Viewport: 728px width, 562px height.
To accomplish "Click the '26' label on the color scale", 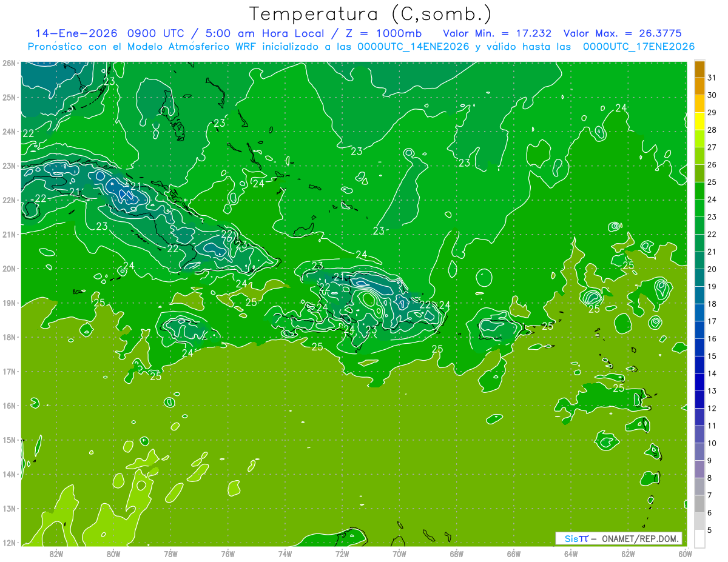I will (x=712, y=165).
